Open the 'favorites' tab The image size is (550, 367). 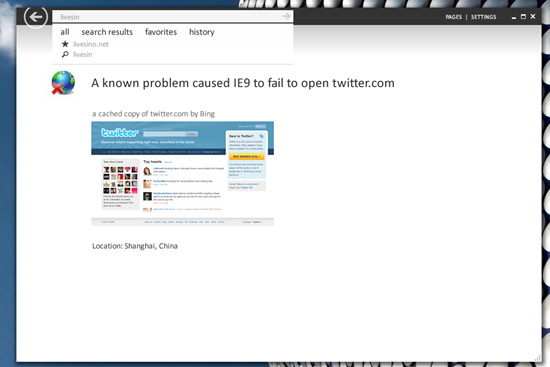161,32
